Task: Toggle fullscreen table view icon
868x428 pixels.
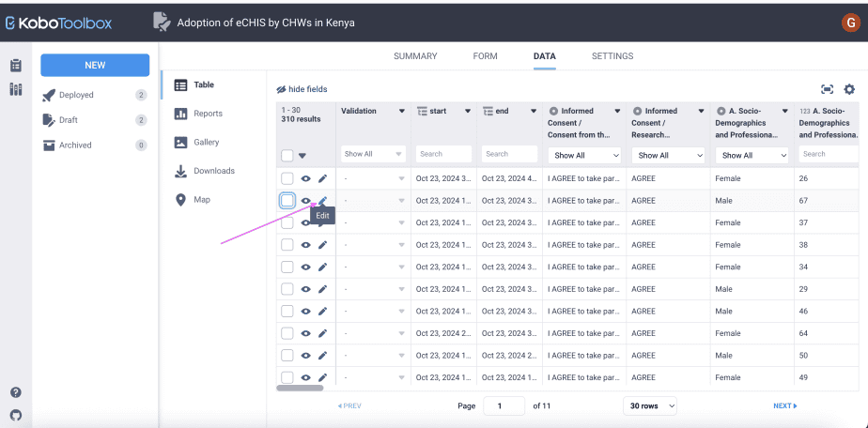Action: pyautogui.click(x=827, y=89)
